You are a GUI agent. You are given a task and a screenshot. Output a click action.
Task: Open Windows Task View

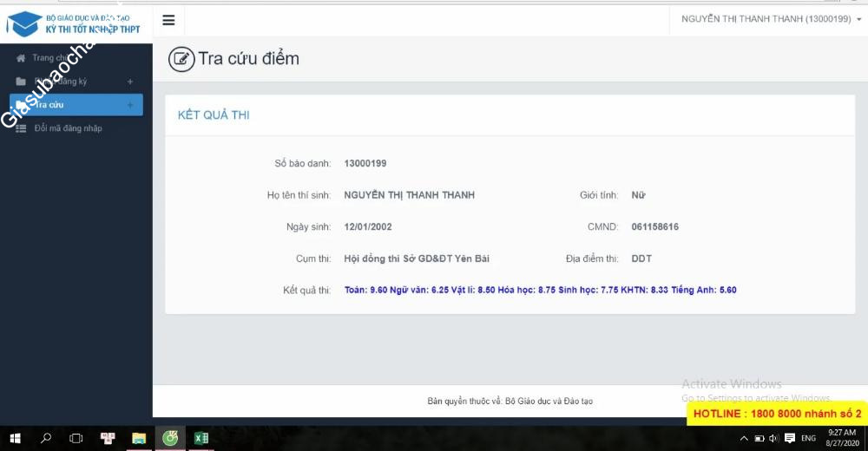(76, 438)
